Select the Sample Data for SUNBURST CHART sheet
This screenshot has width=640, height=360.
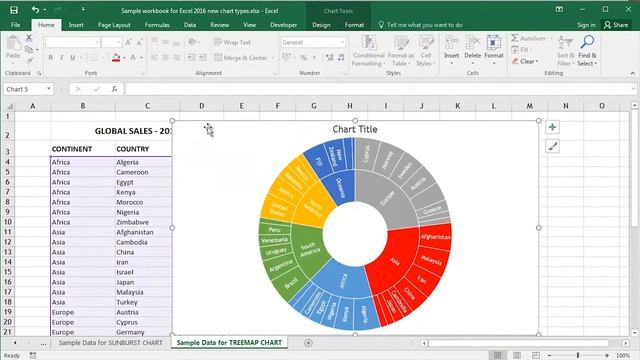(110, 343)
